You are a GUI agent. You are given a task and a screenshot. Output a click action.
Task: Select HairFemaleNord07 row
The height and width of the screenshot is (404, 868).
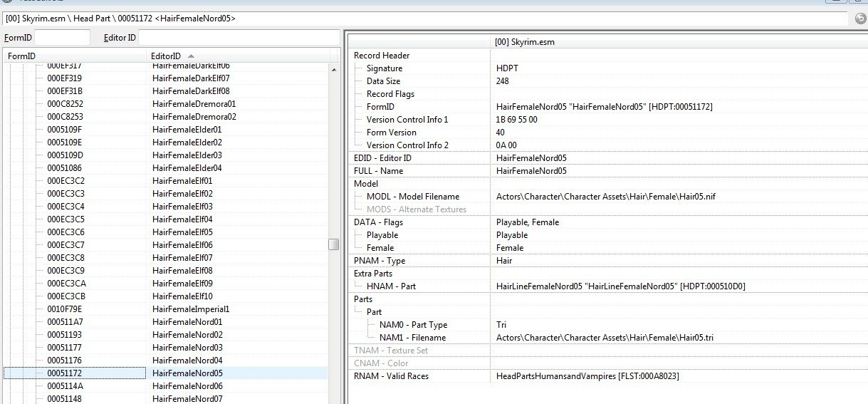coord(166,398)
